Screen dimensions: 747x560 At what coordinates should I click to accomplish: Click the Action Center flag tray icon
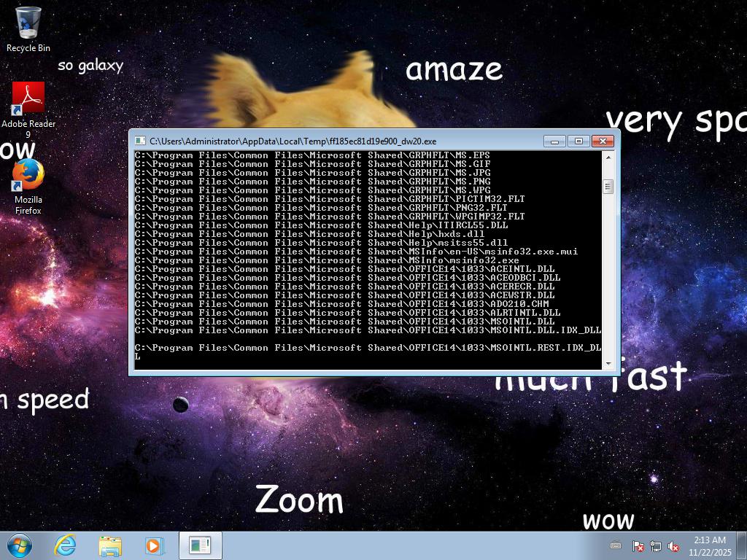click(638, 546)
